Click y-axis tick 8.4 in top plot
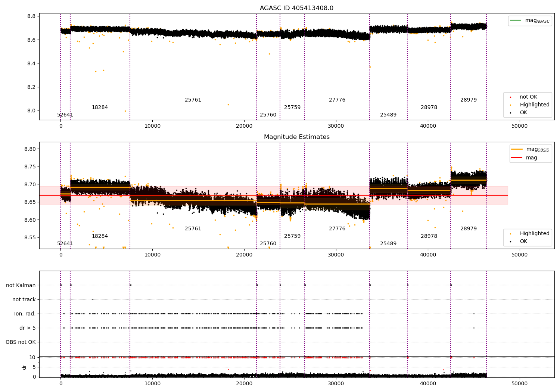Image resolution: width=560 pixels, height=392 pixels. [31, 63]
